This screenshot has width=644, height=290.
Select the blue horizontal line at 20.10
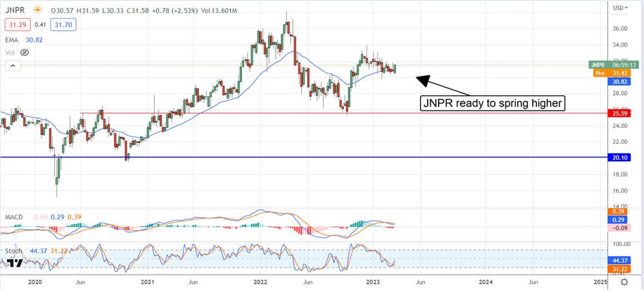(x=304, y=157)
